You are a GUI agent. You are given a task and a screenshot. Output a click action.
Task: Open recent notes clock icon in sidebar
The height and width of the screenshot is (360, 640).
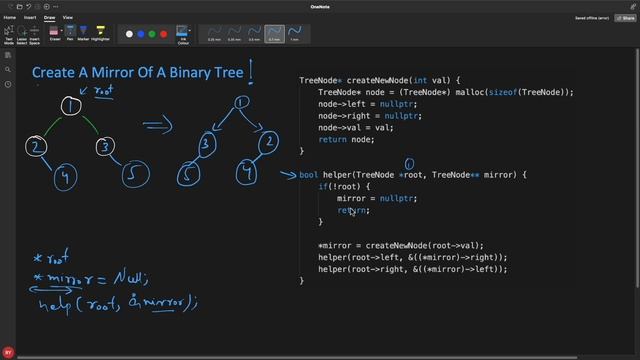click(8, 84)
